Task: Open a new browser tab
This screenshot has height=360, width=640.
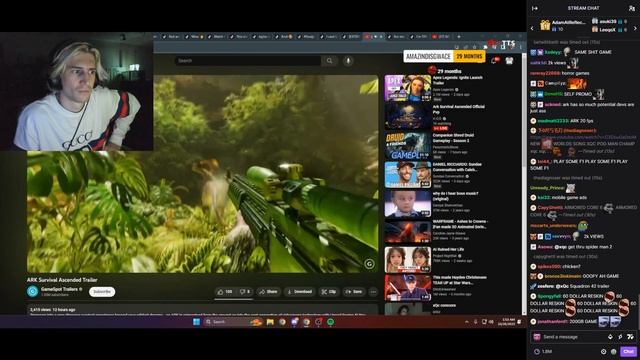Action: tap(459, 37)
